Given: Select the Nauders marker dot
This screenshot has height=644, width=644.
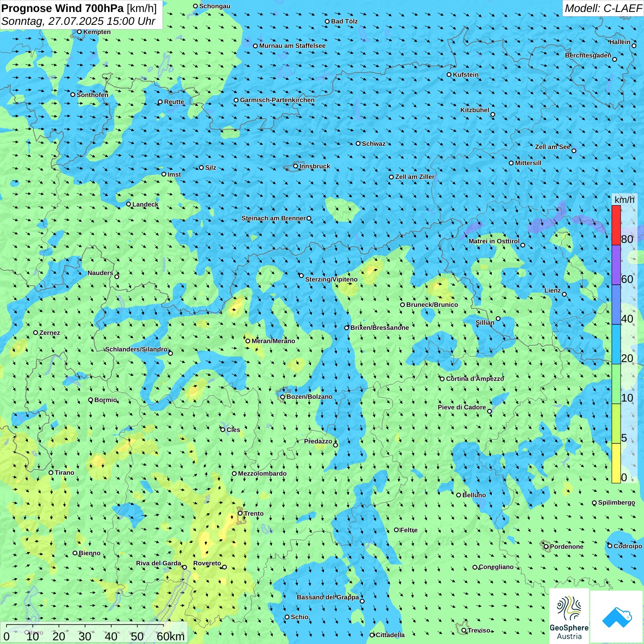Looking at the screenshot, I should click(117, 276).
